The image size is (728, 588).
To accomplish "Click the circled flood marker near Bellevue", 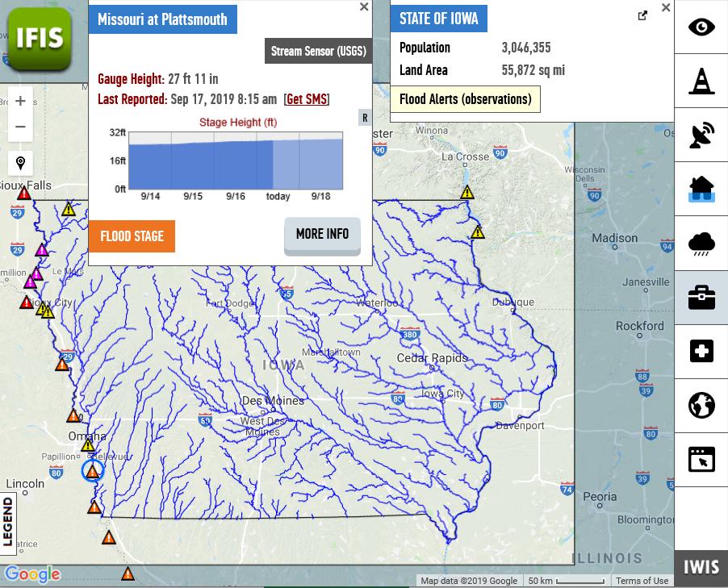I will (93, 469).
